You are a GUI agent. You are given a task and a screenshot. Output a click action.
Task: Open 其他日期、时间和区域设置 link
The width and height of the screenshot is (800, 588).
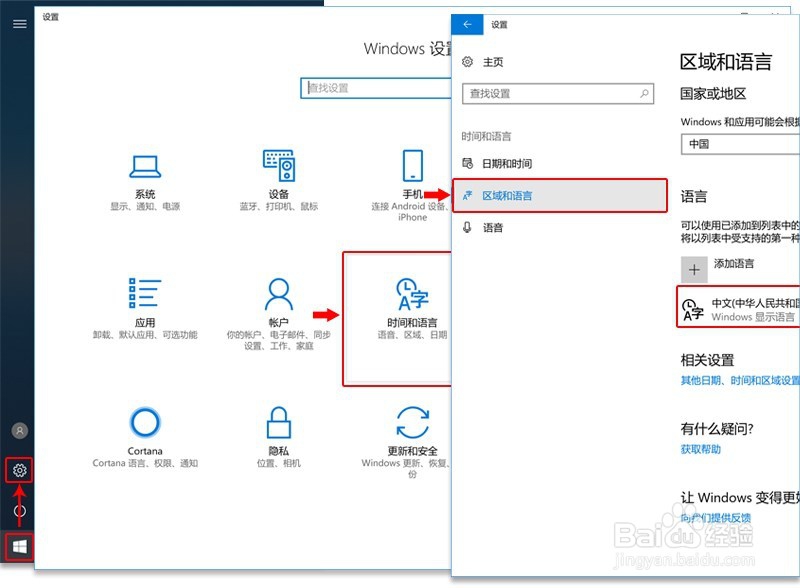(740, 380)
